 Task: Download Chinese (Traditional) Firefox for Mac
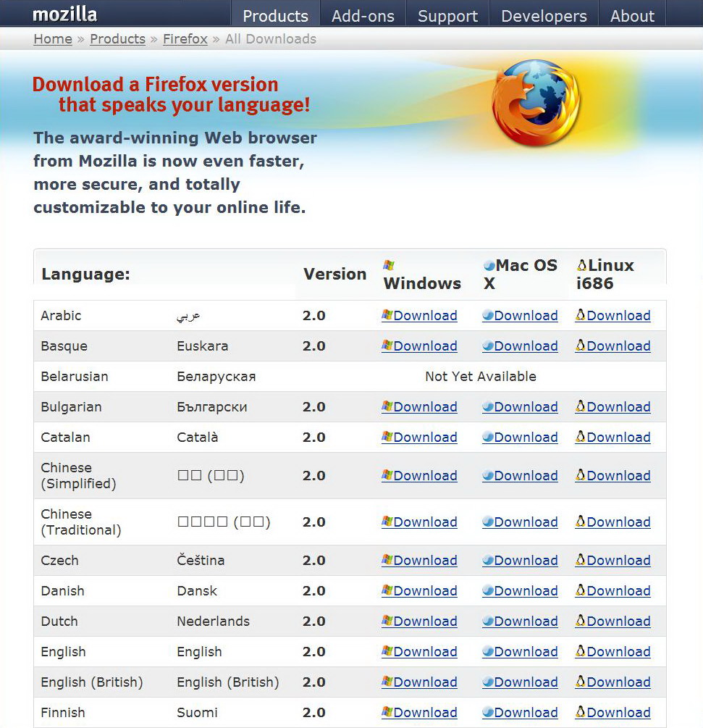[520, 522]
